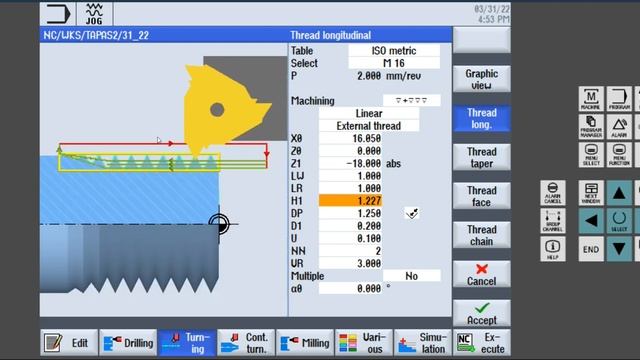Screen dimensions: 640x360
Task: Click the DP infeed angle toggle icon
Action: pos(412,213)
